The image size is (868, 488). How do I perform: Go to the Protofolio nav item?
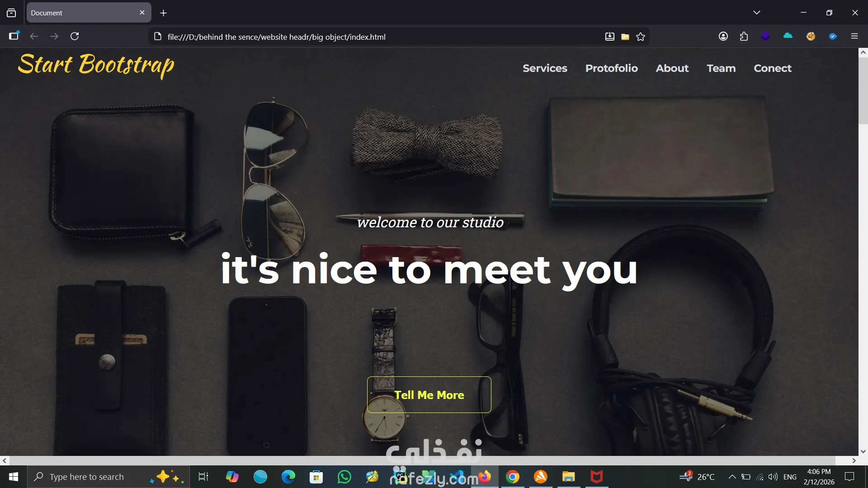tap(611, 68)
